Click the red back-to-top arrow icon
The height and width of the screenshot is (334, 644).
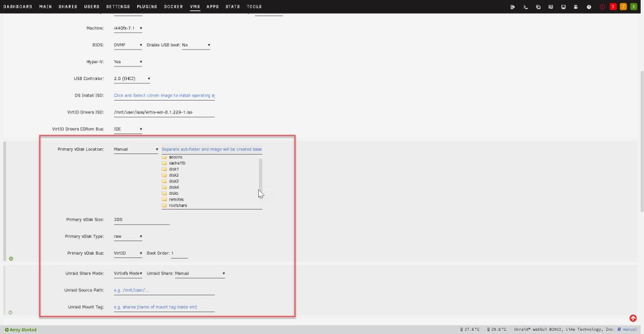coord(633,319)
